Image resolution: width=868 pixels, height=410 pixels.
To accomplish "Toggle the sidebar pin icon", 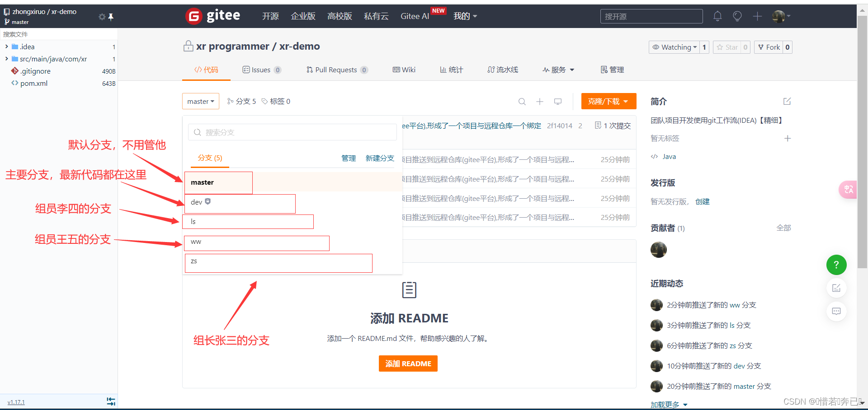I will coord(111,17).
